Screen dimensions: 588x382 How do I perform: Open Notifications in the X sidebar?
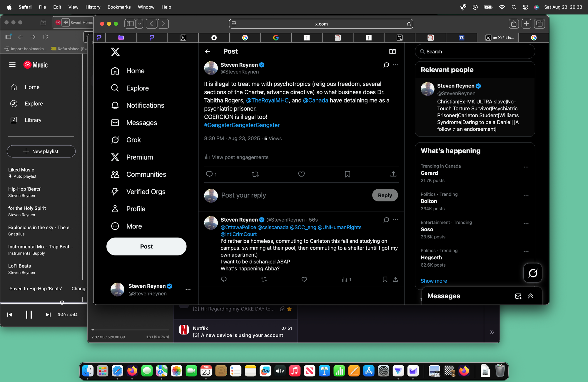(137, 105)
